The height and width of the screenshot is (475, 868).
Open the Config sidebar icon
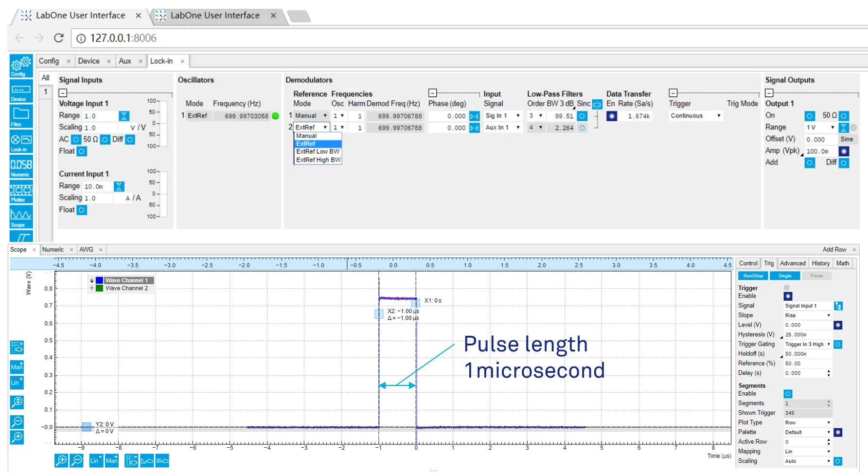point(21,66)
